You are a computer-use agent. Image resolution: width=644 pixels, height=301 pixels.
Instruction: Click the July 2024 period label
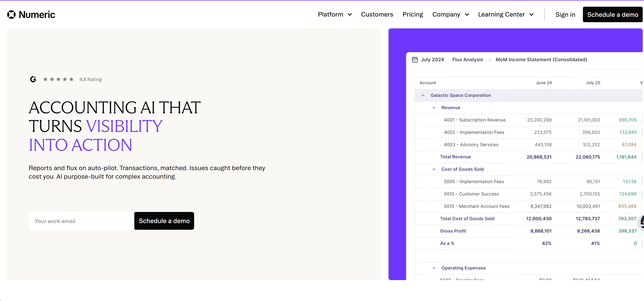coord(432,60)
